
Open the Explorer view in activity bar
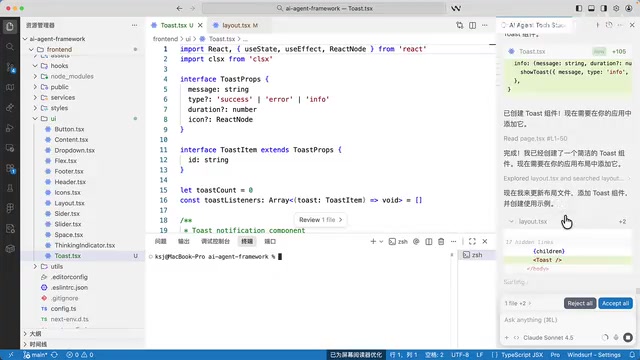pos(10,27)
